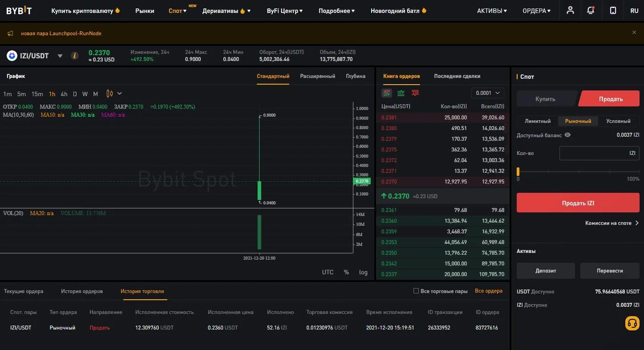Open the 'Текущие ордера' tab
644x350 pixels.
click(x=24, y=291)
